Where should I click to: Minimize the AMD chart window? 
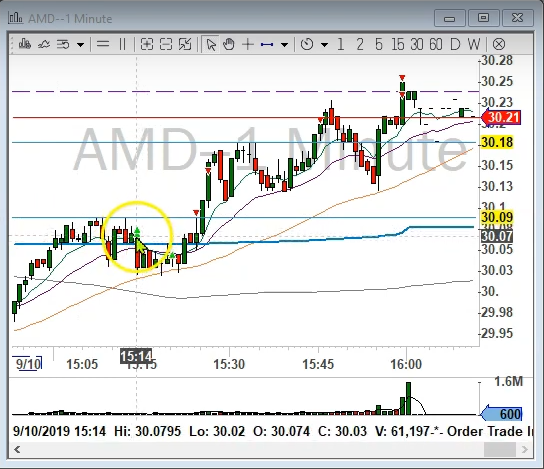(449, 18)
